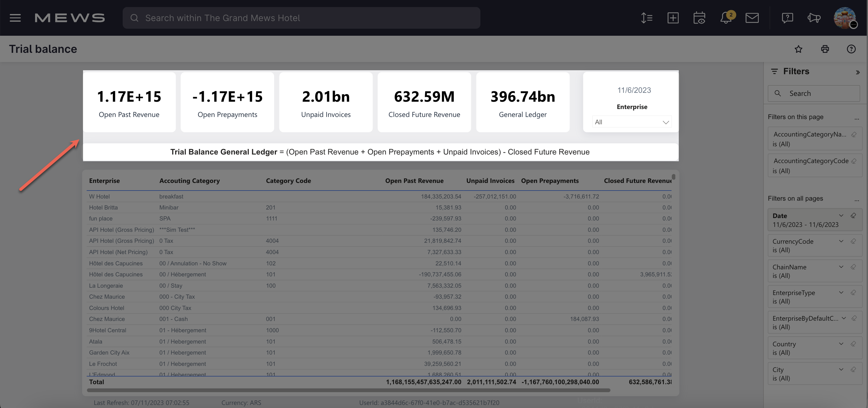
Task: Clear the AccountingCategoryCode filter
Action: pyautogui.click(x=854, y=161)
